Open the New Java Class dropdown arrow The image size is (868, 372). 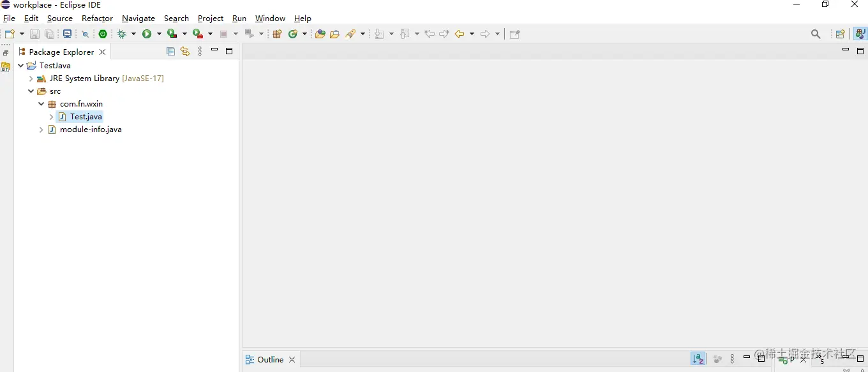point(304,34)
